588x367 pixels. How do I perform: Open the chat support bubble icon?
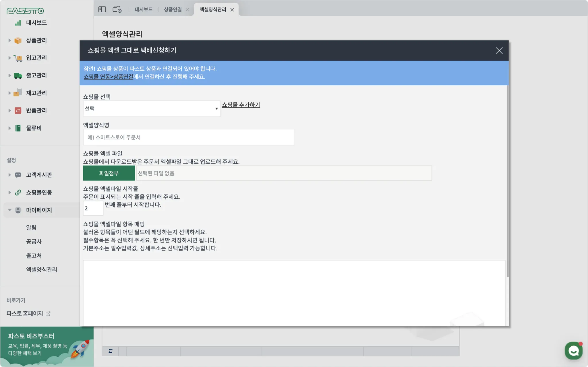pyautogui.click(x=573, y=350)
